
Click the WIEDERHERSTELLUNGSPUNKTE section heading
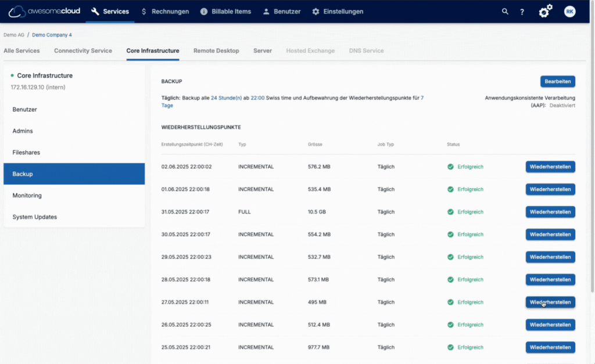pyautogui.click(x=201, y=127)
